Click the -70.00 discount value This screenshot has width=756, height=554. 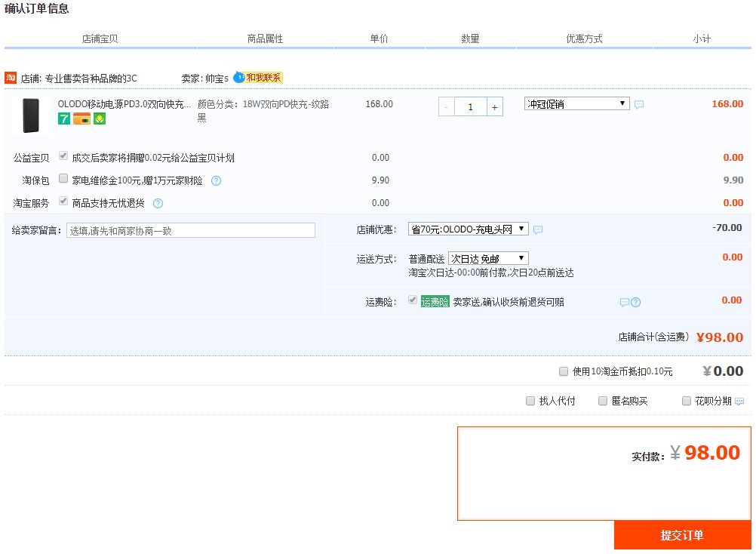point(727,228)
